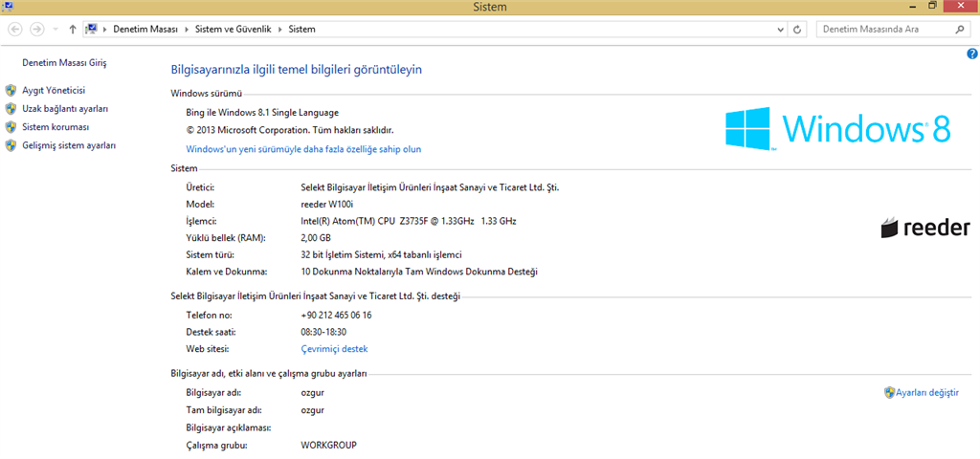The width and height of the screenshot is (980, 459).
Task: Open Denetim Masası Giriş link
Action: point(65,63)
